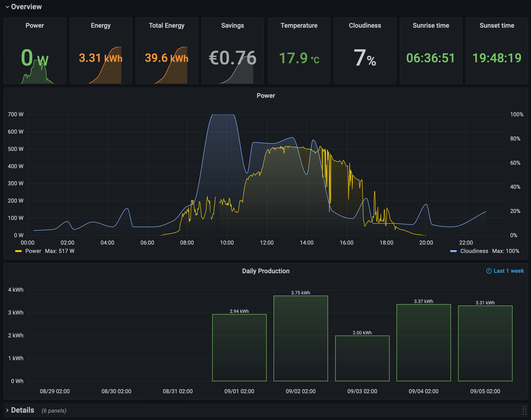
Task: Click the Total Energy panel title
Action: point(167,26)
